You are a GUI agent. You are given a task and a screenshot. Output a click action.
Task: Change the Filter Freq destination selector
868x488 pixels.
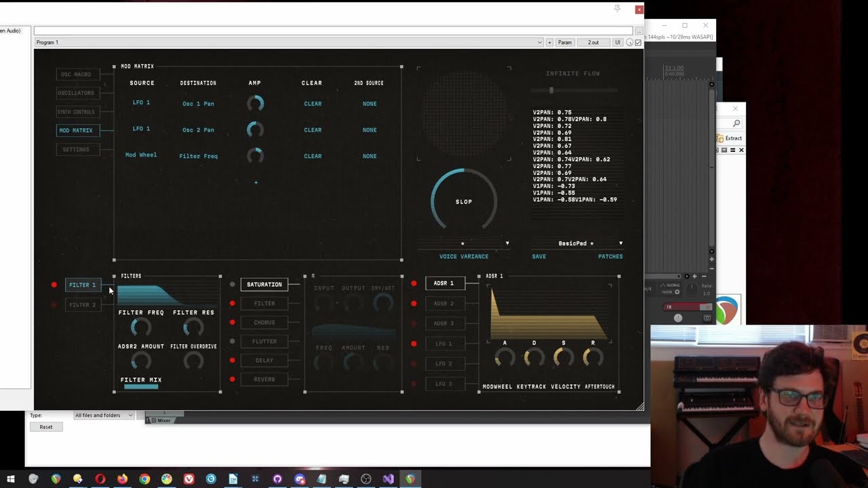pos(198,156)
